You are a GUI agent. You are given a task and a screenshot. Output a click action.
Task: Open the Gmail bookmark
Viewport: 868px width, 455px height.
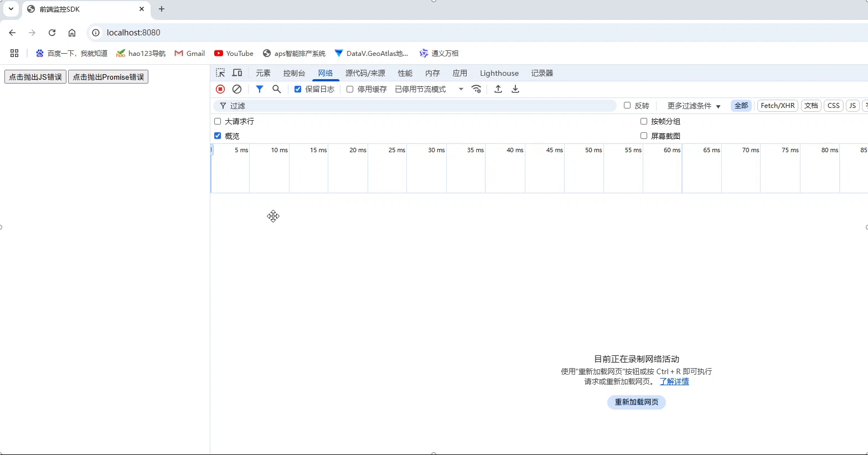click(x=190, y=53)
